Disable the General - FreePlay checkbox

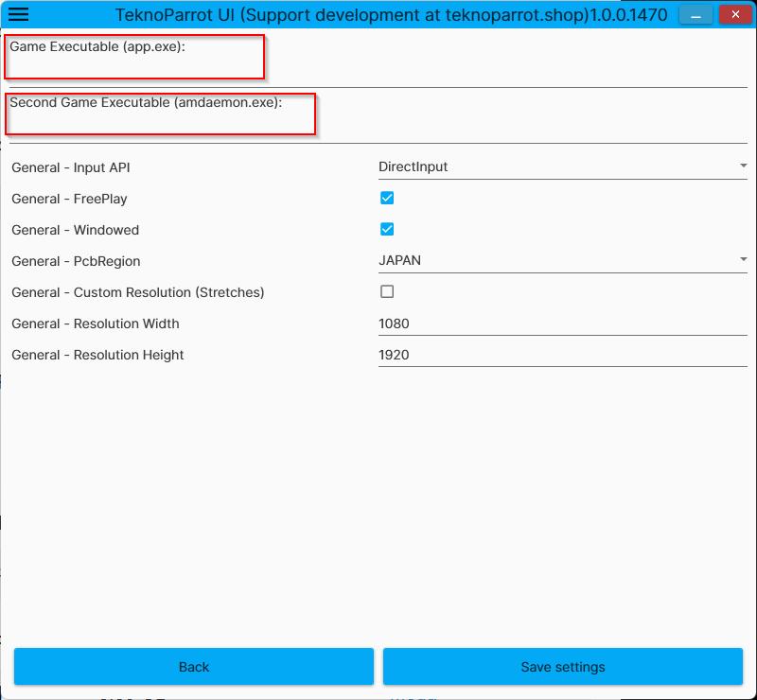[387, 198]
